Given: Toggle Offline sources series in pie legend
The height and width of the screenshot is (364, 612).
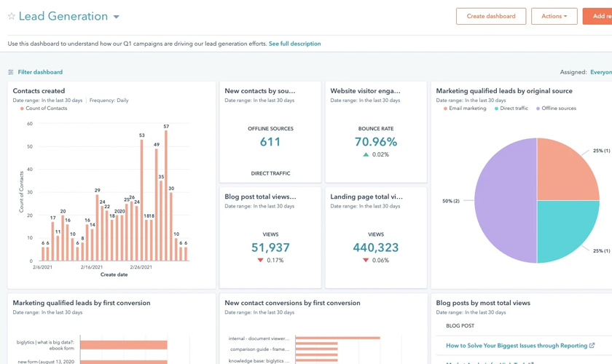Looking at the screenshot, I should click(x=557, y=108).
